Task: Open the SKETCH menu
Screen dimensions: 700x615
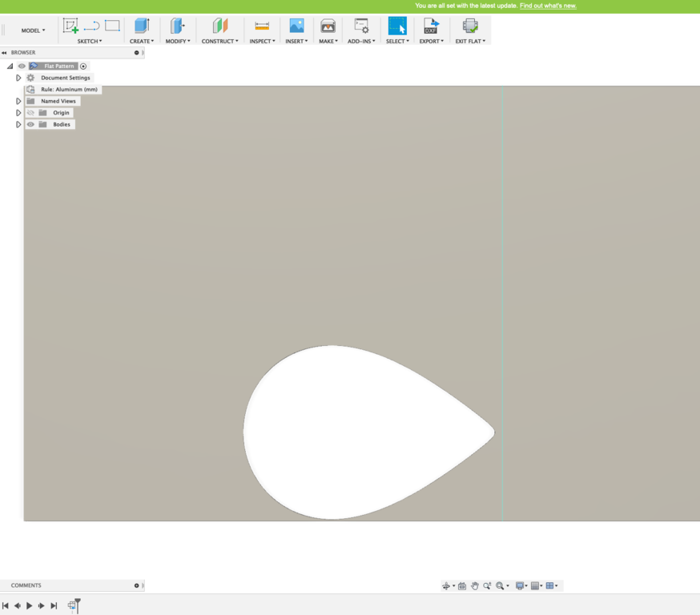Action: click(89, 41)
